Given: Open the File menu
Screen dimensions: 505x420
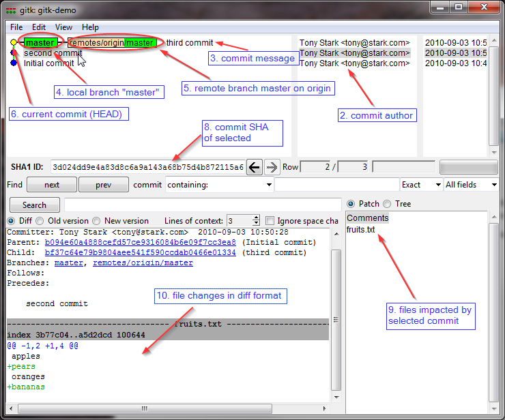Looking at the screenshot, I should (16, 27).
